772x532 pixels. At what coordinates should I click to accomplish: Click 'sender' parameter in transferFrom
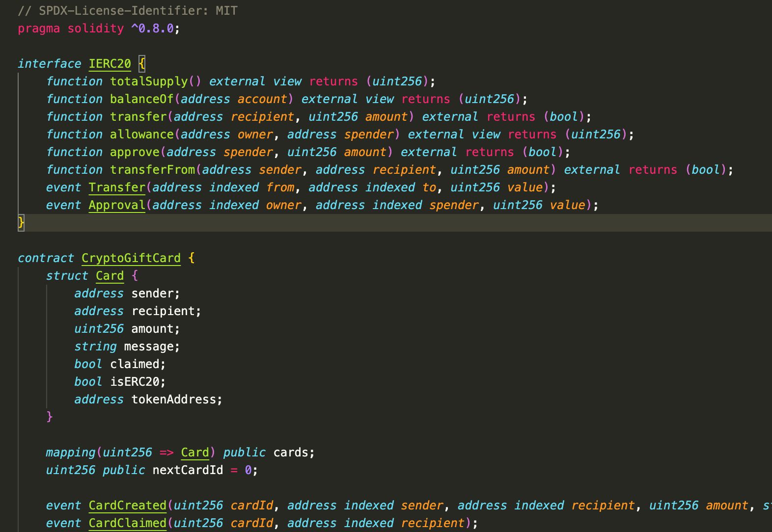pos(280,170)
